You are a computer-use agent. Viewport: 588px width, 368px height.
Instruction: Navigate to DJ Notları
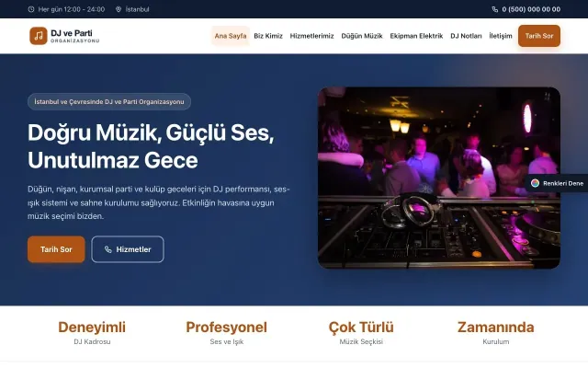466,36
